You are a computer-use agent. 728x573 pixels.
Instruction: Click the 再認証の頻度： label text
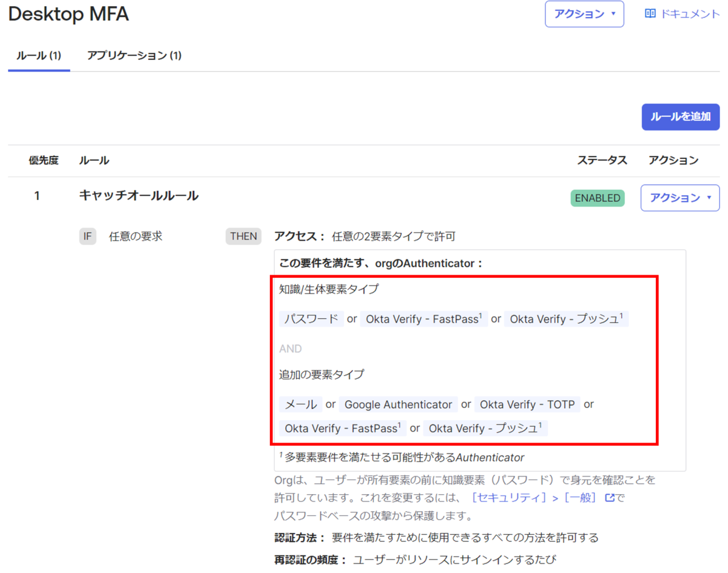click(311, 559)
